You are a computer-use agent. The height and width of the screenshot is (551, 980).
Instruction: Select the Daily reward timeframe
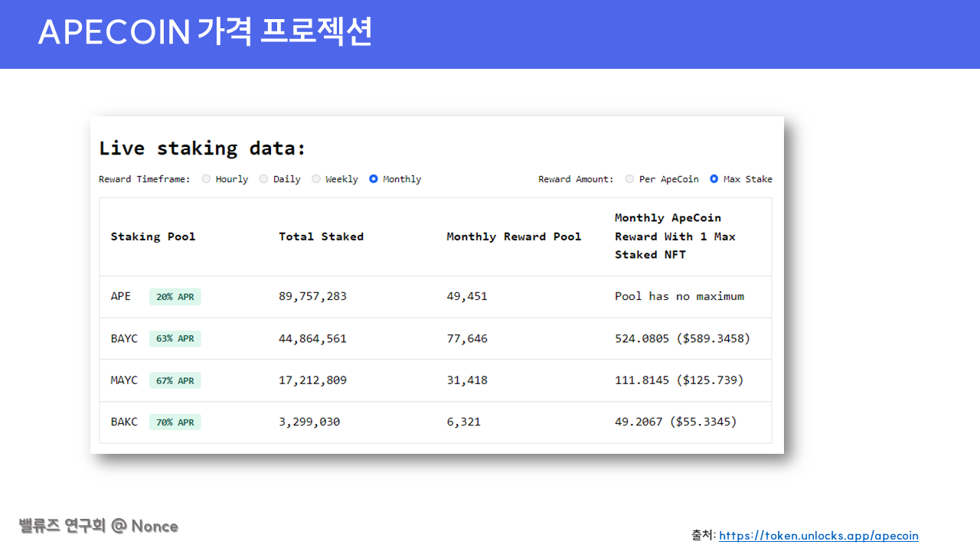pyautogui.click(x=263, y=178)
